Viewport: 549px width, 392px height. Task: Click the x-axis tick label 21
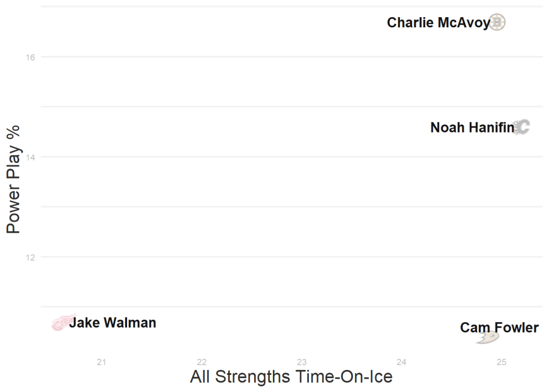pos(102,363)
